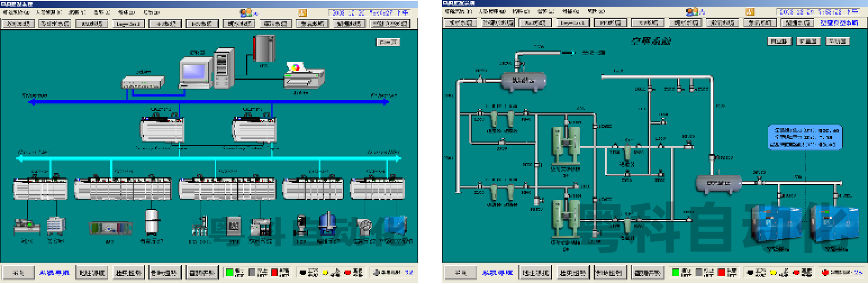Open the first menu in left window menu bar
This screenshot has width=868, height=284.
(16, 12)
